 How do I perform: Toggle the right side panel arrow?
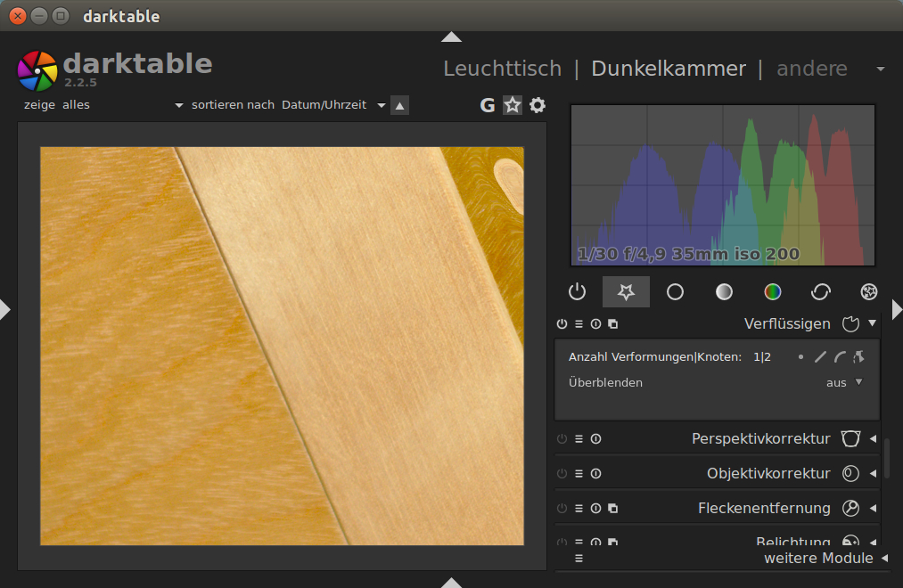point(898,309)
